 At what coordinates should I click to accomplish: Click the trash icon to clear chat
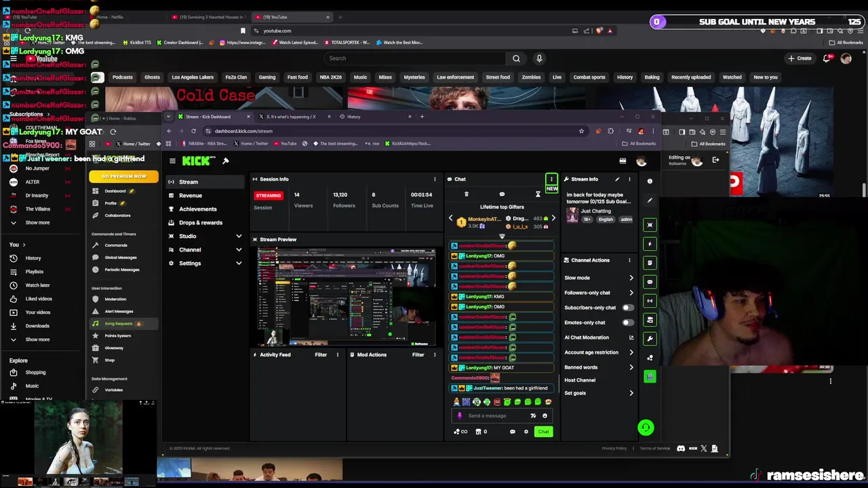point(466,195)
